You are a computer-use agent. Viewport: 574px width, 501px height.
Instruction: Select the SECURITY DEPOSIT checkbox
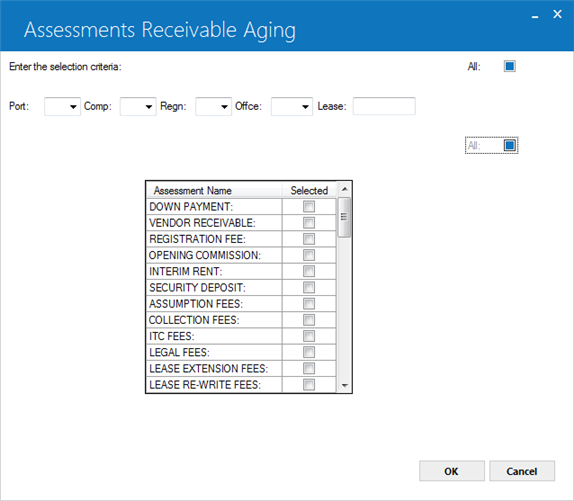point(309,287)
